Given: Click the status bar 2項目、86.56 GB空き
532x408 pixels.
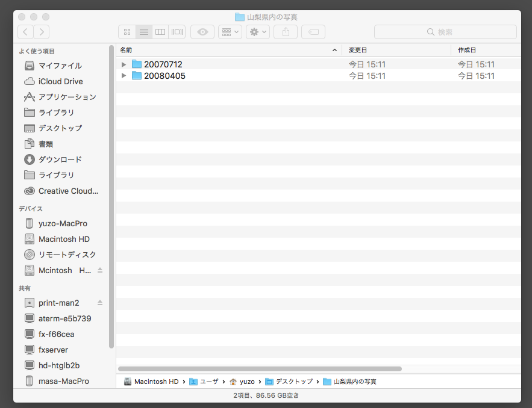Looking at the screenshot, I should click(x=266, y=395).
